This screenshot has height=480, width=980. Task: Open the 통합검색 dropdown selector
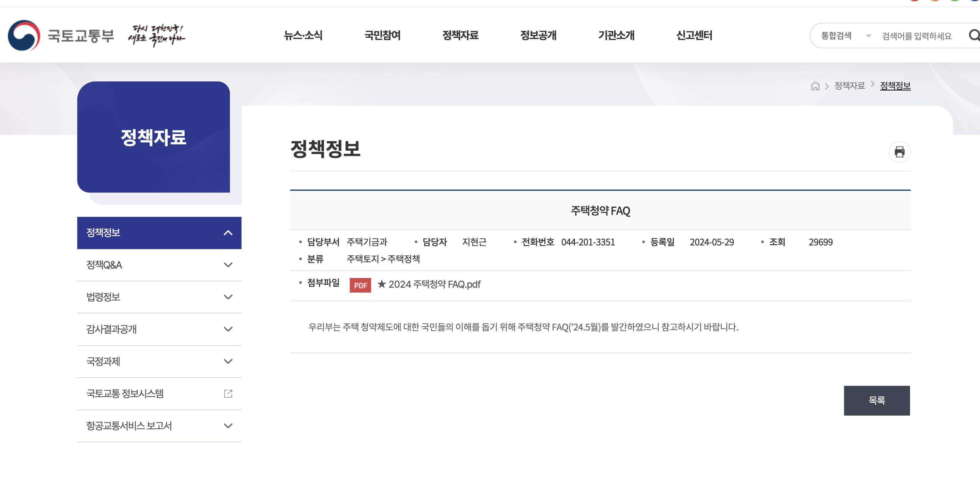tap(845, 36)
